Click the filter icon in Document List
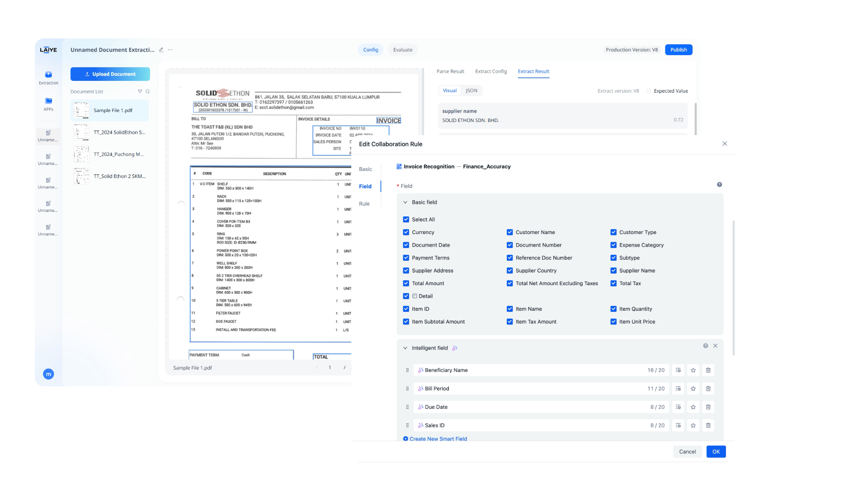 click(x=140, y=92)
